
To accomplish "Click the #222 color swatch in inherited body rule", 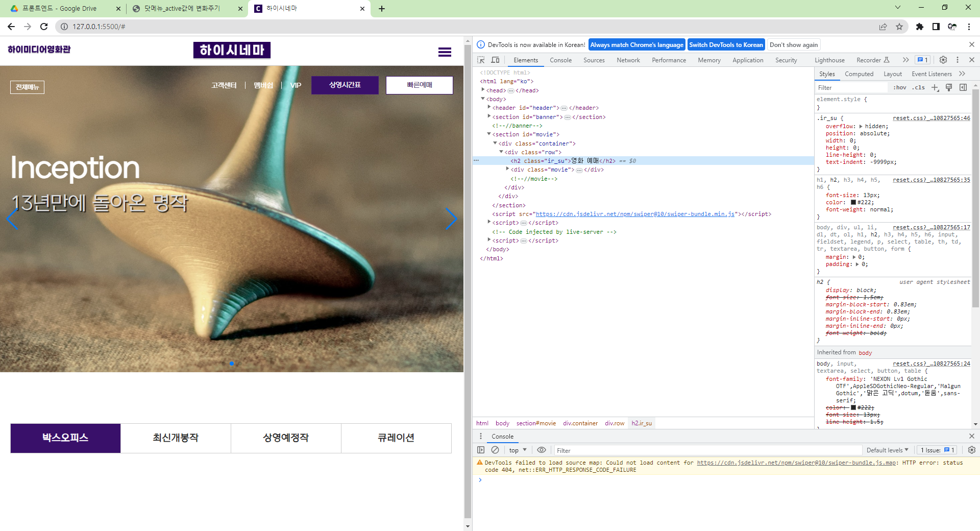I will [853, 407].
